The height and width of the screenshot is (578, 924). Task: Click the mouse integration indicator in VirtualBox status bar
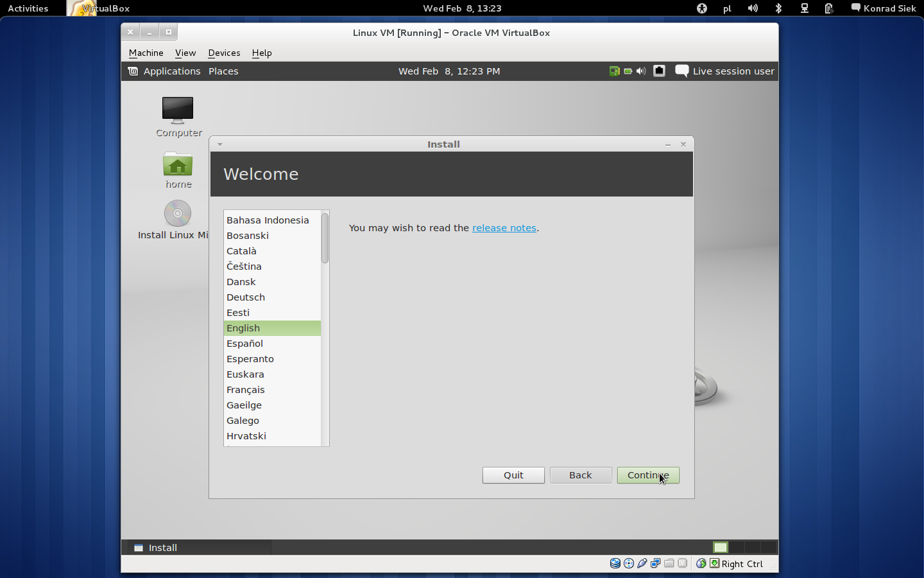point(701,563)
